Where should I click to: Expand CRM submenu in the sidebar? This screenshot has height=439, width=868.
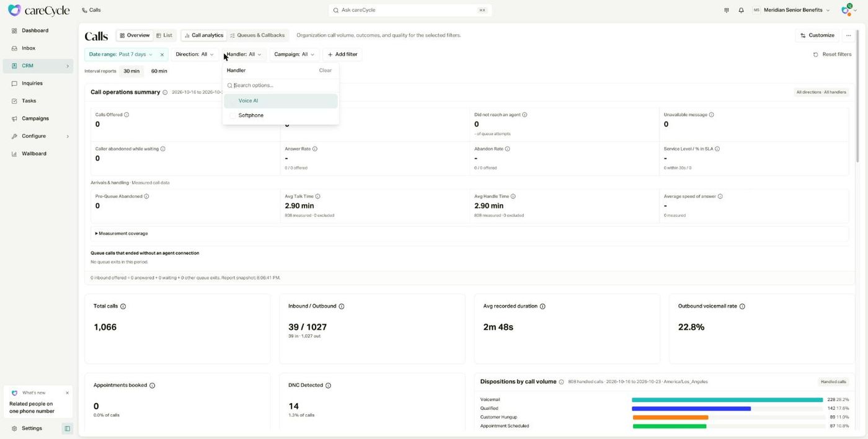[x=68, y=66]
